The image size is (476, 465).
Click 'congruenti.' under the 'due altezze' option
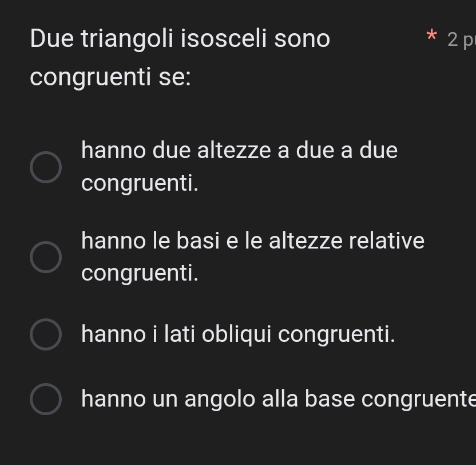pyautogui.click(x=140, y=183)
